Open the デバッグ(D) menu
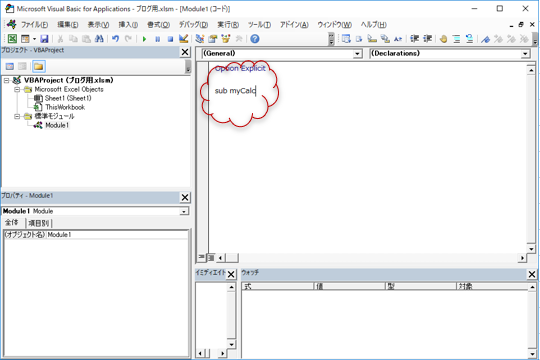This screenshot has height=360, width=540. 193,25
